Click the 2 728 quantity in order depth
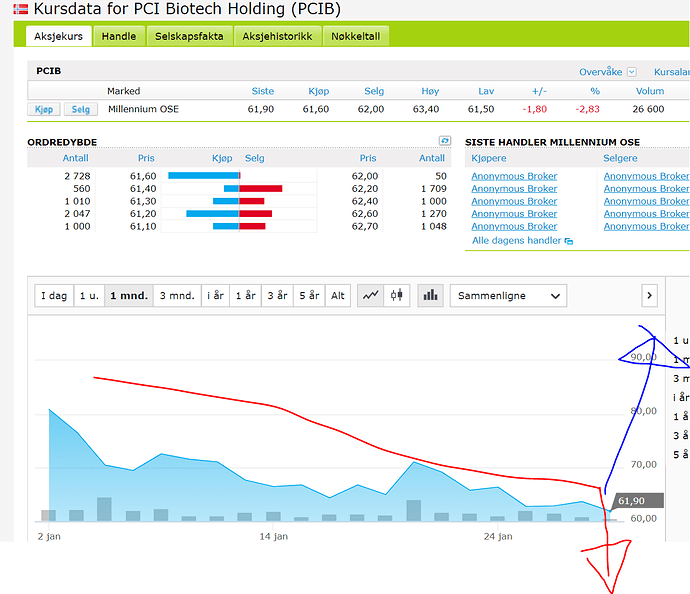Screen dimensions: 690x594 point(77,176)
